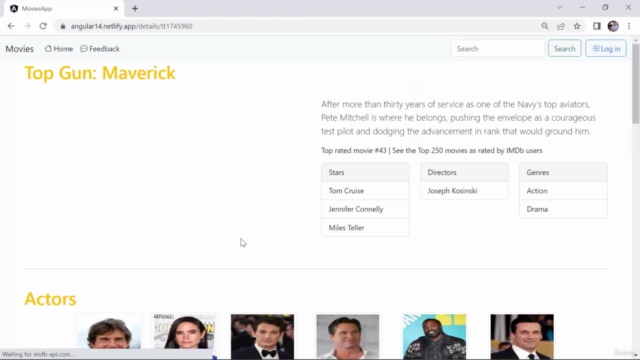
Task: Expand the tab search chevron
Action: coord(560,7)
